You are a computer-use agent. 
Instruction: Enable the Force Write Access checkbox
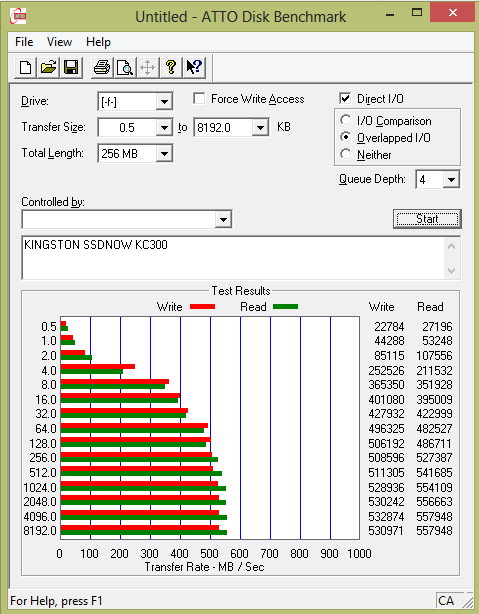[199, 99]
